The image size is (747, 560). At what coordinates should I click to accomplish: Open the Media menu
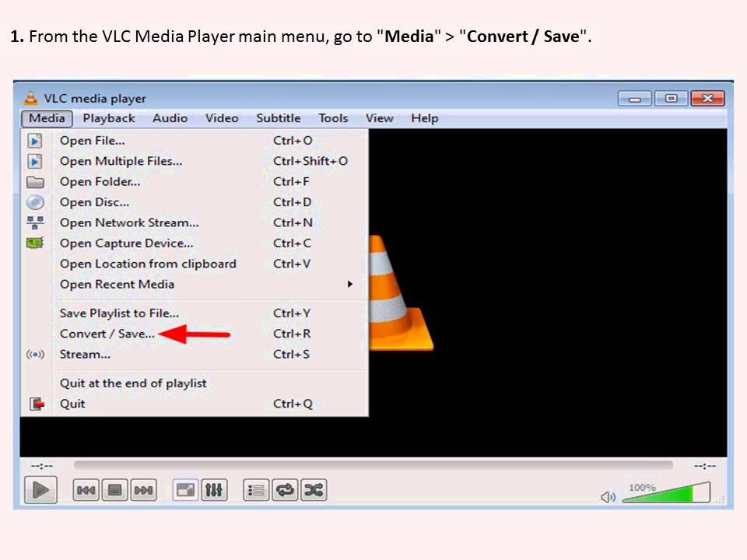pos(47,118)
